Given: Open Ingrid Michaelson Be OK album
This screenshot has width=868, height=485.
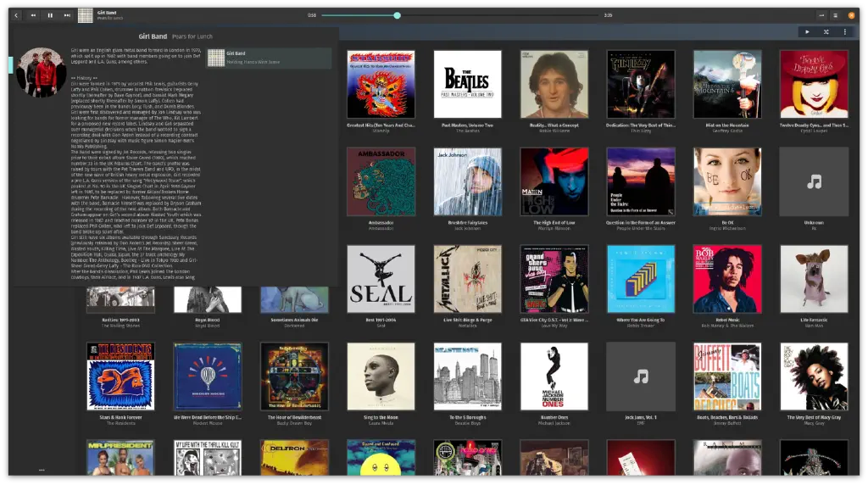Looking at the screenshot, I should point(727,181).
